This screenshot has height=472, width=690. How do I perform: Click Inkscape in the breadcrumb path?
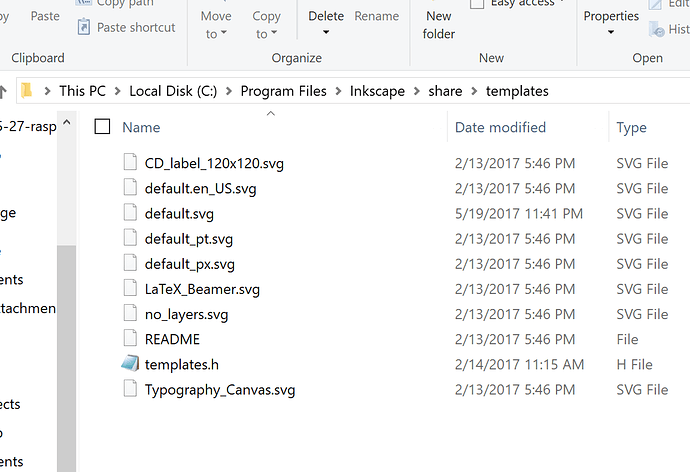[377, 91]
